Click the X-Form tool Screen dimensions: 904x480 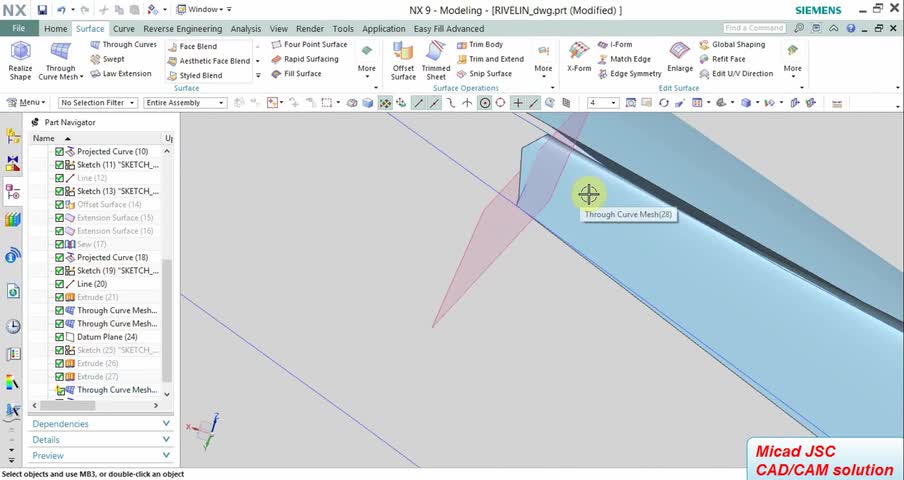pyautogui.click(x=579, y=58)
